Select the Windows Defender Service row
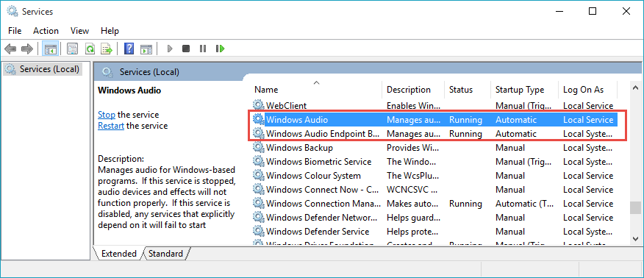644x278 pixels. [x=435, y=231]
